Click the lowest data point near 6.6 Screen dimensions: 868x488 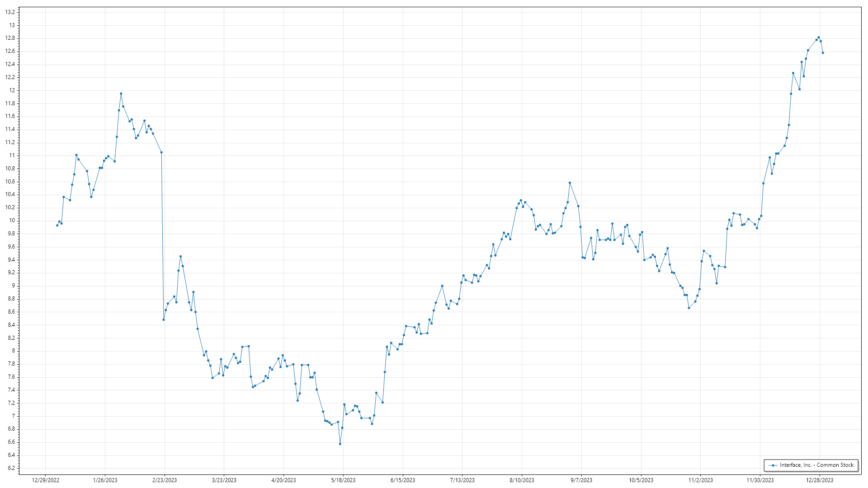click(340, 444)
